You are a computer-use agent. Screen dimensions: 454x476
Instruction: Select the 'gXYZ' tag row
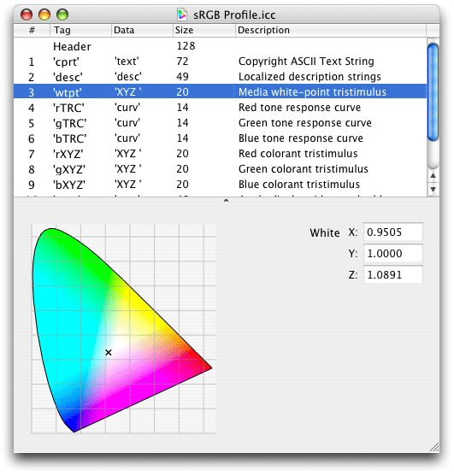pos(221,169)
